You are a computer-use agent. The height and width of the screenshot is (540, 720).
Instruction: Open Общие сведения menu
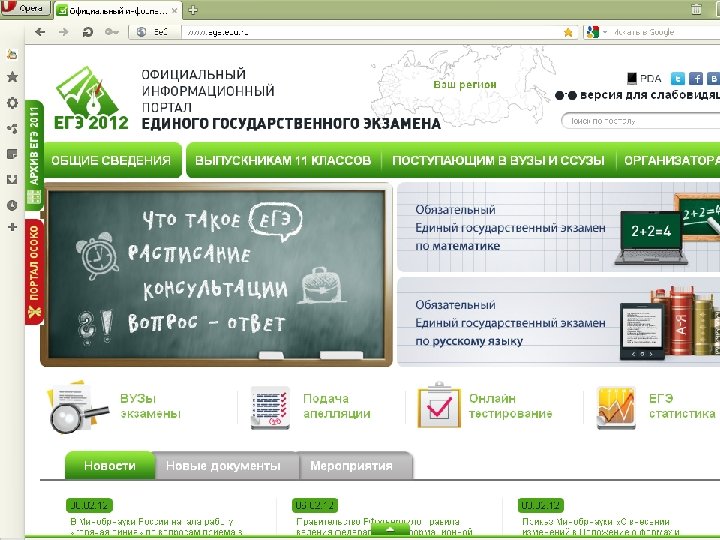pos(111,160)
